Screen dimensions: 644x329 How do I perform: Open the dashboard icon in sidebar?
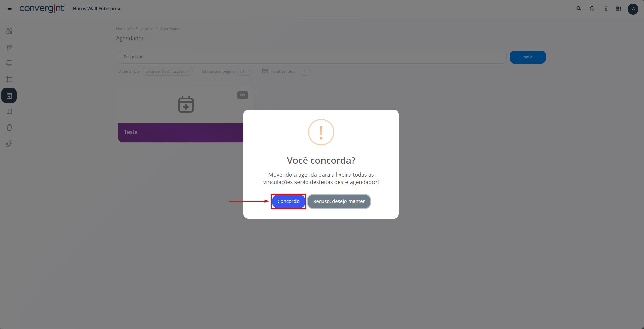(x=9, y=31)
